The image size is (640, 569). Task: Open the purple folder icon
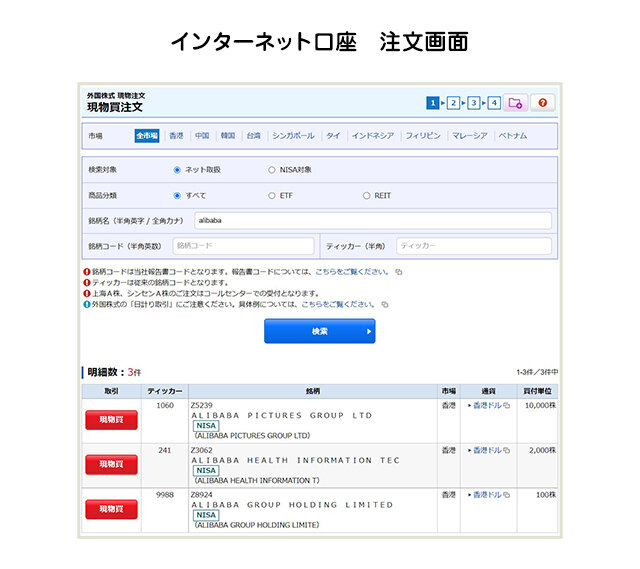[516, 103]
